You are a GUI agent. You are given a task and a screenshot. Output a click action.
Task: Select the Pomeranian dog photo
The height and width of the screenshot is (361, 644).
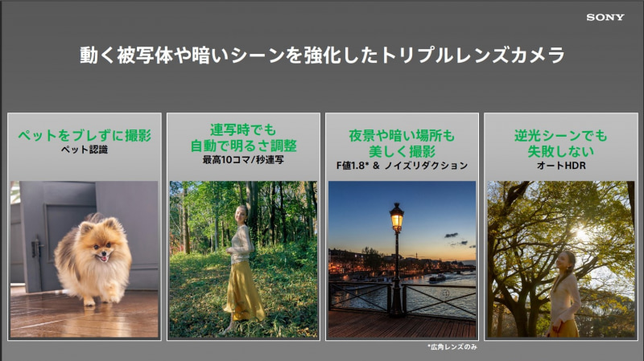pos(85,259)
